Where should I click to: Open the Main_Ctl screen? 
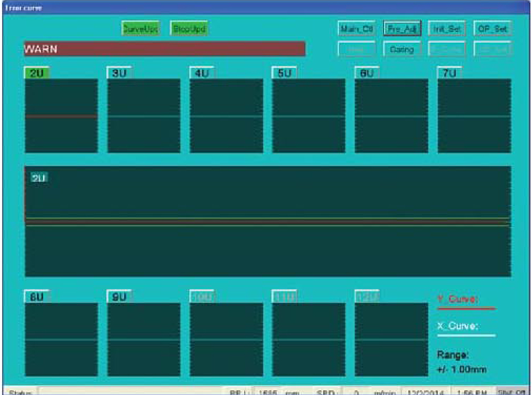[x=356, y=29]
